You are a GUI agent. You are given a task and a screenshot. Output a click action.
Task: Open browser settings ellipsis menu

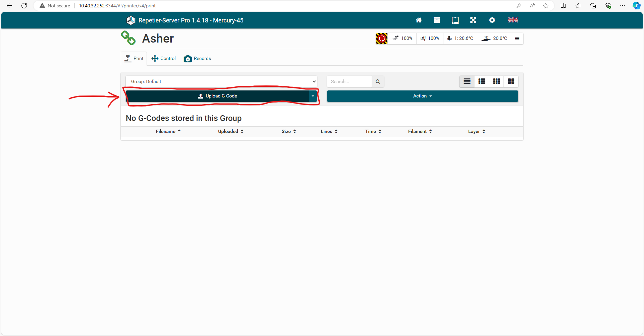pos(623,6)
